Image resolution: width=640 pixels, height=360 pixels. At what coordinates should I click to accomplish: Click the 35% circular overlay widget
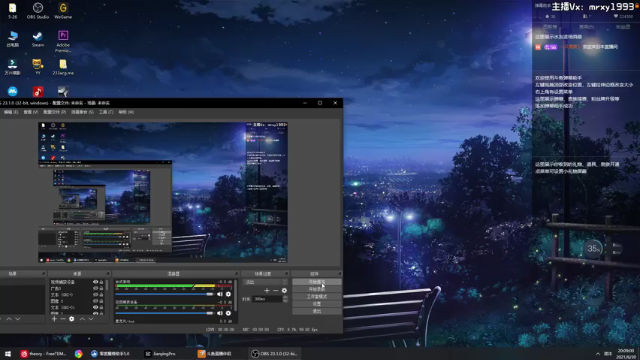tap(593, 249)
